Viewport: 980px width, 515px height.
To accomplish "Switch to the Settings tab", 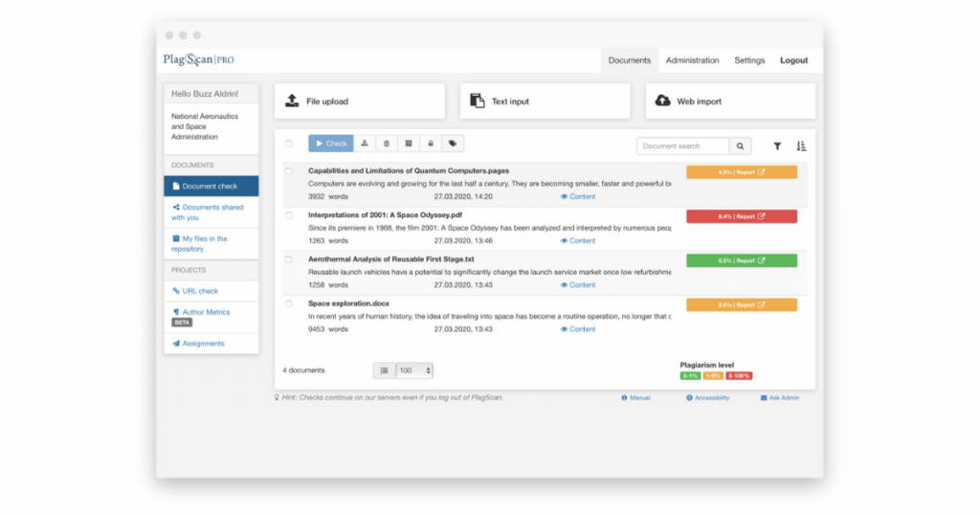I will point(749,60).
